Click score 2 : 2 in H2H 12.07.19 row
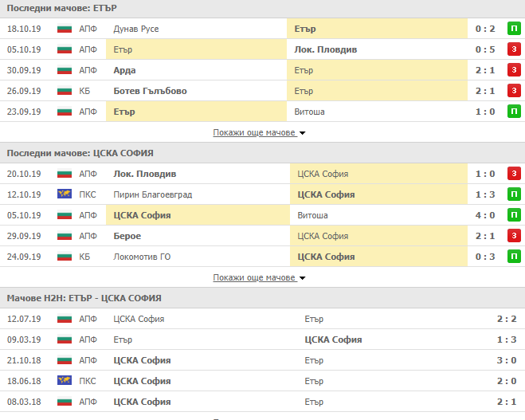The height and width of the screenshot is (420, 525). pos(507,319)
